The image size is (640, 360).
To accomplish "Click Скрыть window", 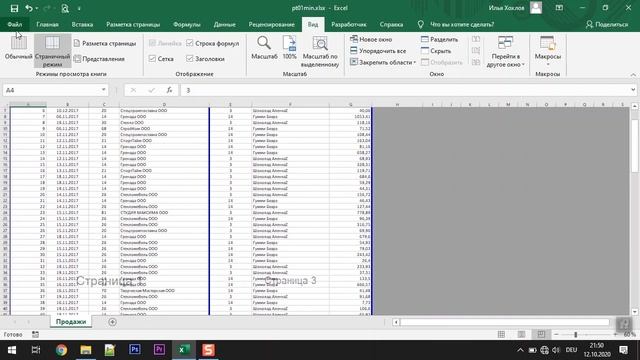I will pyautogui.click(x=436, y=51).
